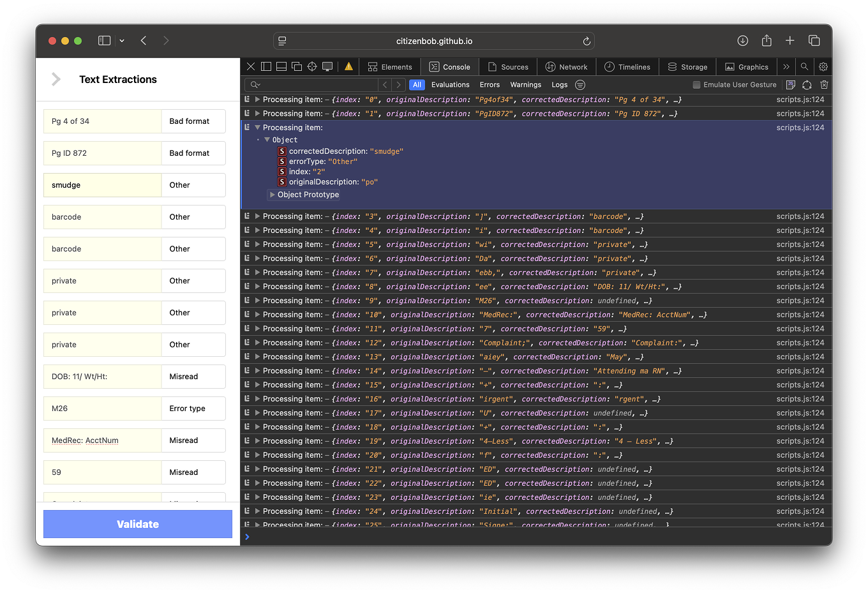This screenshot has width=868, height=593.
Task: Collapse the Object tree node
Action: pyautogui.click(x=267, y=140)
